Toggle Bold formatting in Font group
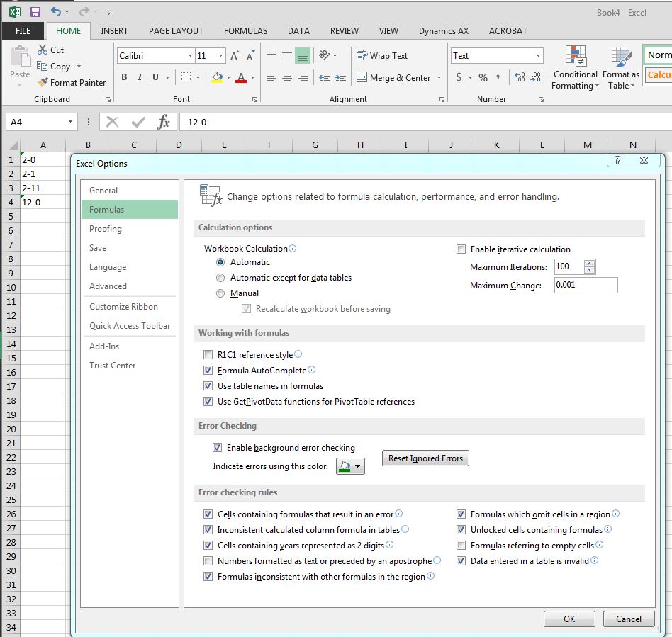 click(124, 77)
